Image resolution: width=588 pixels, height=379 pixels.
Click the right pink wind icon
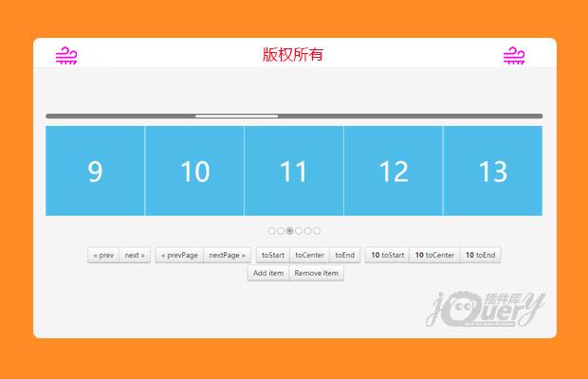[x=513, y=56]
